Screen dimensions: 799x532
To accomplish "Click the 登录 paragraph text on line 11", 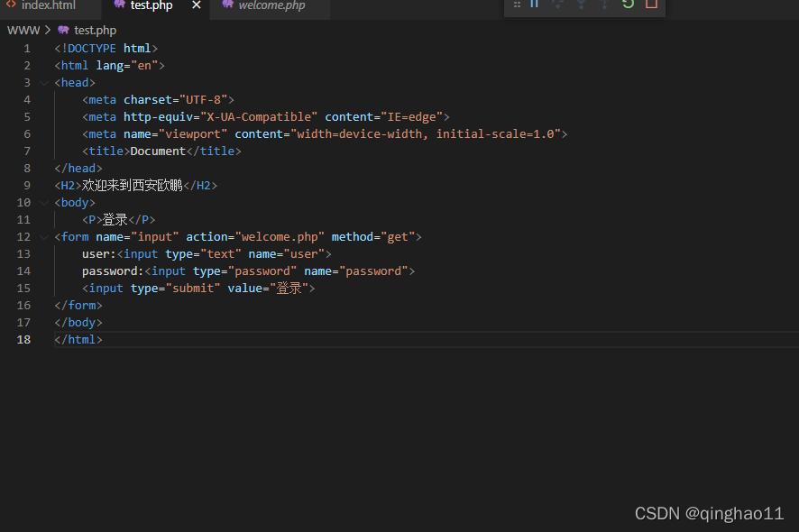I will pos(115,220).
